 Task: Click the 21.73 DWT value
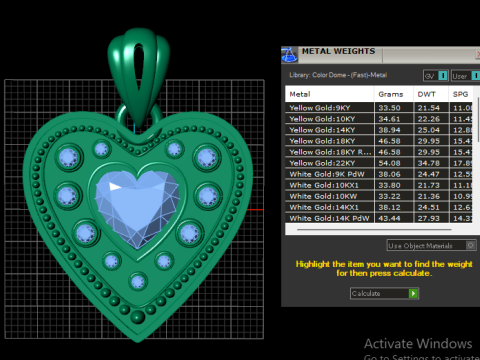point(429,185)
